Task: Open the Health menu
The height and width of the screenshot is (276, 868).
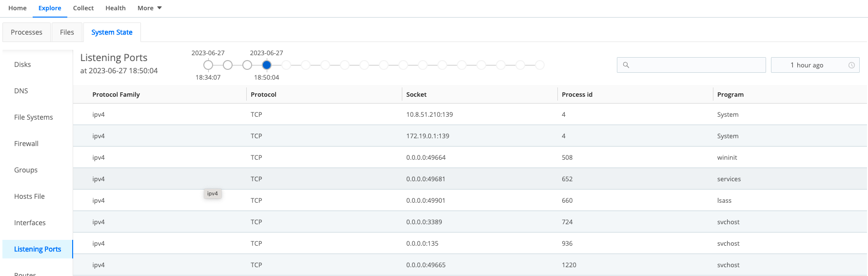Action: coord(116,8)
